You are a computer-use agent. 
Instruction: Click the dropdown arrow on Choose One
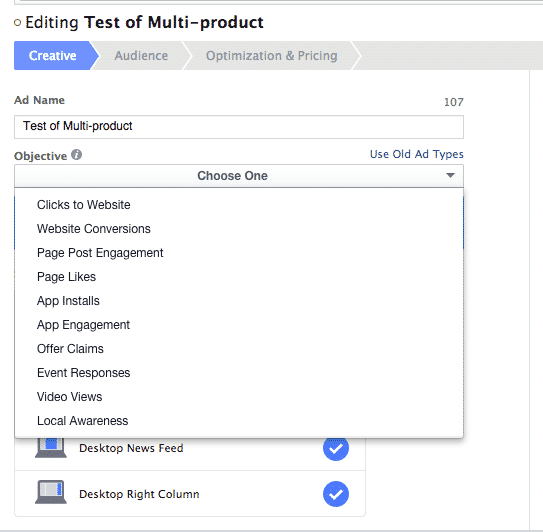point(450,175)
